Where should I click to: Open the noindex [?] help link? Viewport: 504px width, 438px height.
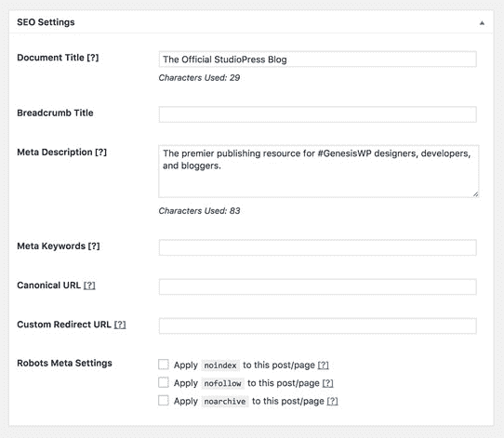point(324,365)
